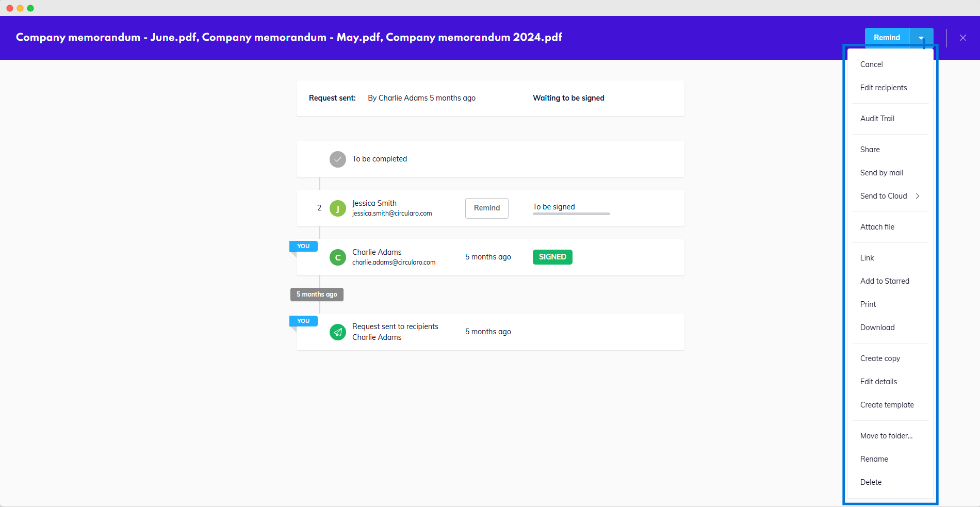Click the green SIGNED status badge
Viewport: 980px width, 507px height.
coord(552,257)
